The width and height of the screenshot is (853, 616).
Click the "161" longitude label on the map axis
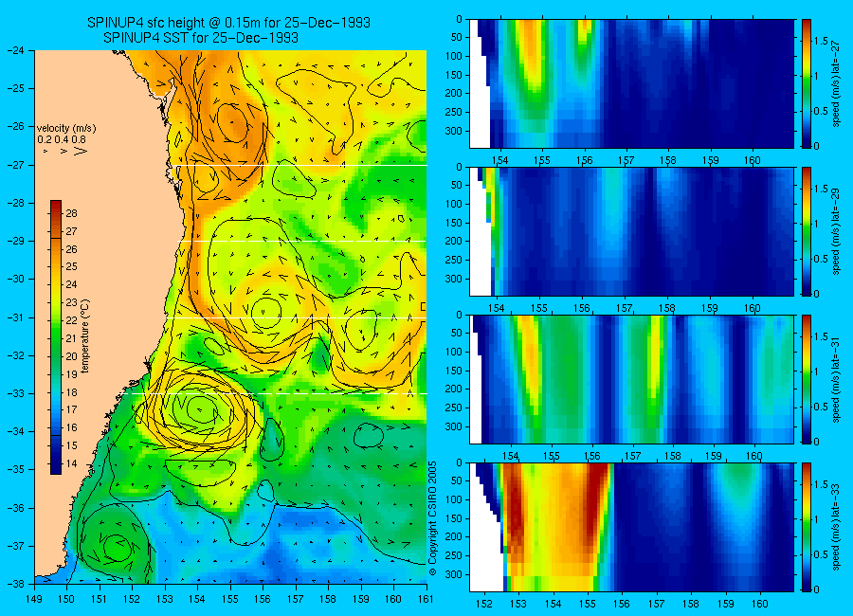point(426,599)
